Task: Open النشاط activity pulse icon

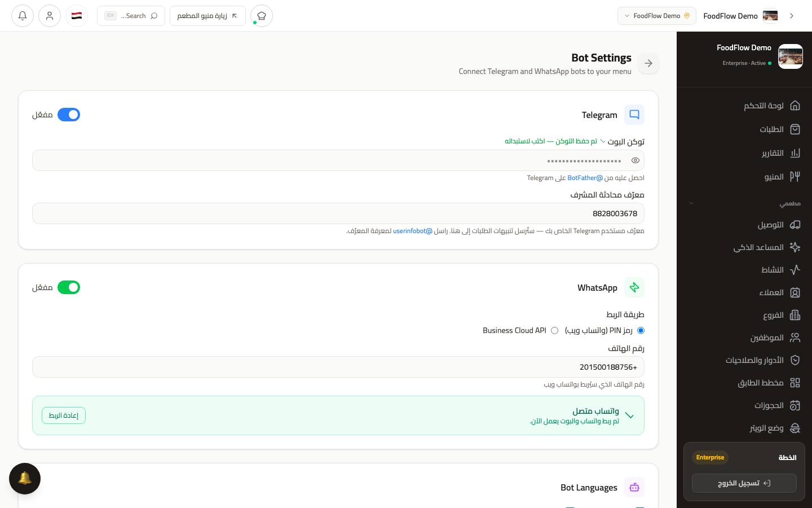Action: point(795,270)
